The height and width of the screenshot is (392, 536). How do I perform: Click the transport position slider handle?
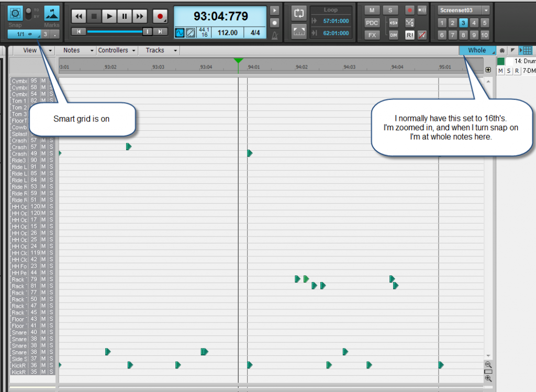click(148, 32)
